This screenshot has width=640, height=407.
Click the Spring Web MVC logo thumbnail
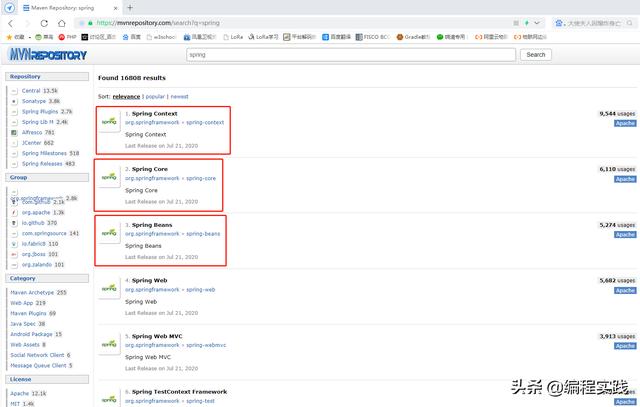(109, 344)
